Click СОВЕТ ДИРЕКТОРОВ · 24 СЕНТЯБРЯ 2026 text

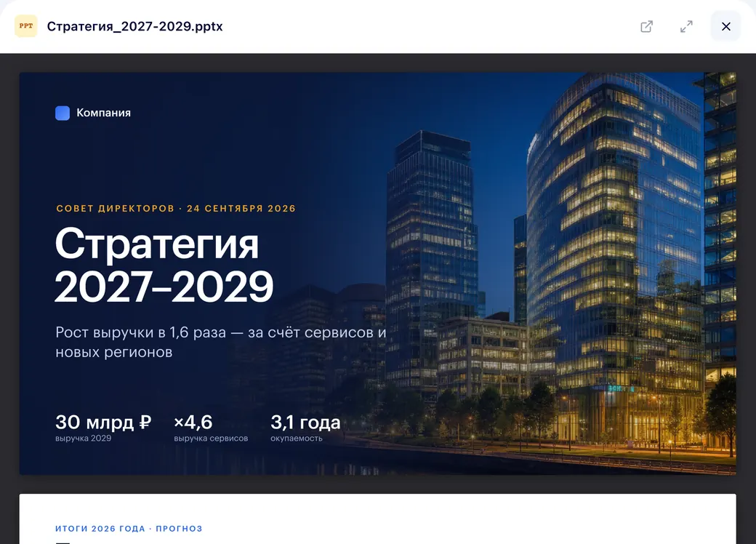point(176,208)
